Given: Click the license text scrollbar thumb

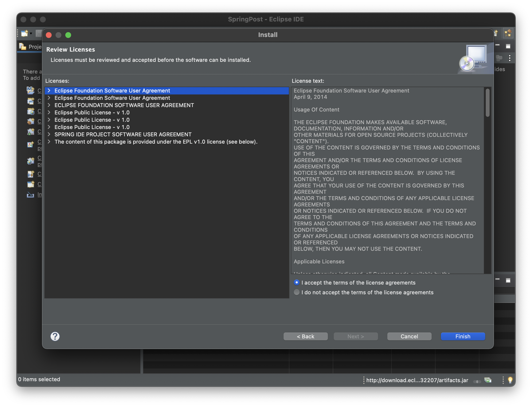Looking at the screenshot, I should point(487,103).
